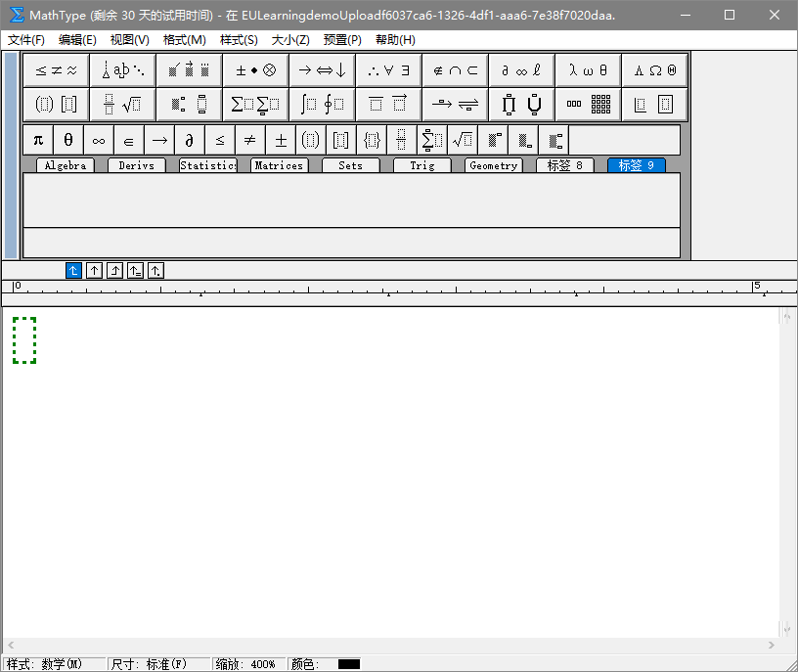Open subscript and superscript templates palette

click(190, 105)
